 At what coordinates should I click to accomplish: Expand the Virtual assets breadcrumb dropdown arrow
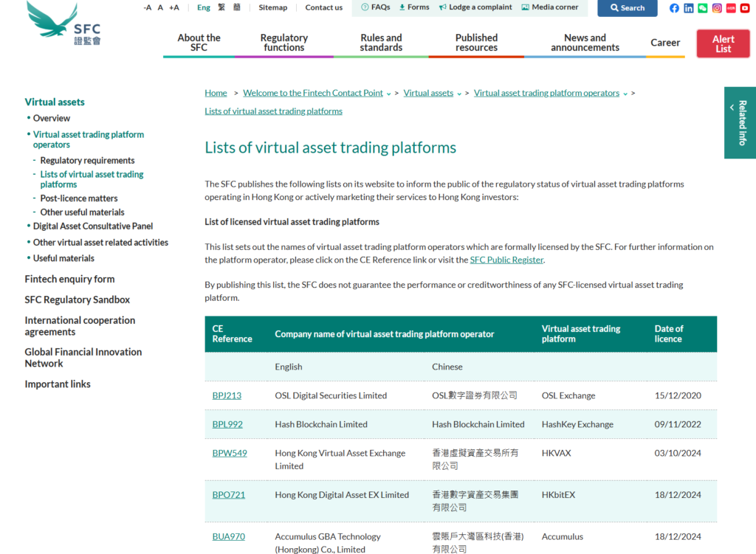(459, 94)
